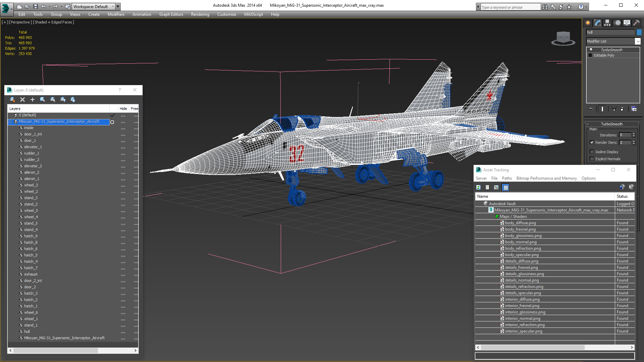Image resolution: width=644 pixels, height=362 pixels.
Task: Open the Hierarchy command panel tab
Action: (607, 23)
